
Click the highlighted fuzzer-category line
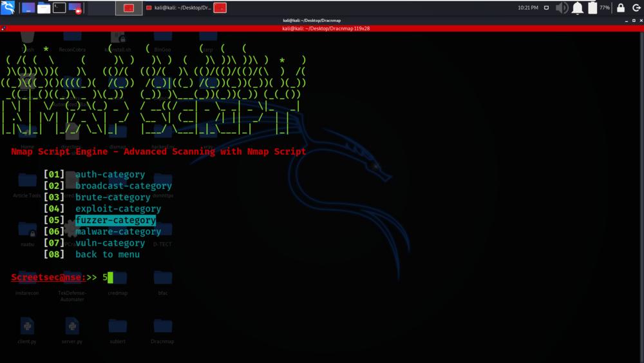(x=116, y=220)
